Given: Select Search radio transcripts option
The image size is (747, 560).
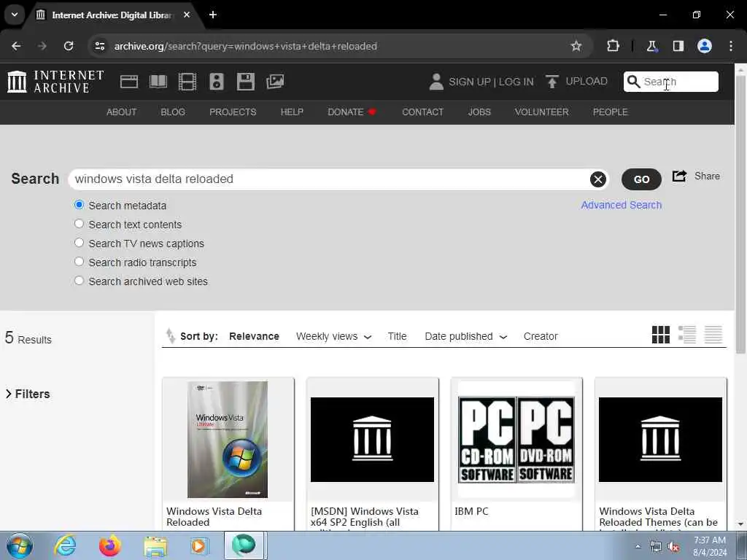Looking at the screenshot, I should point(79,262).
